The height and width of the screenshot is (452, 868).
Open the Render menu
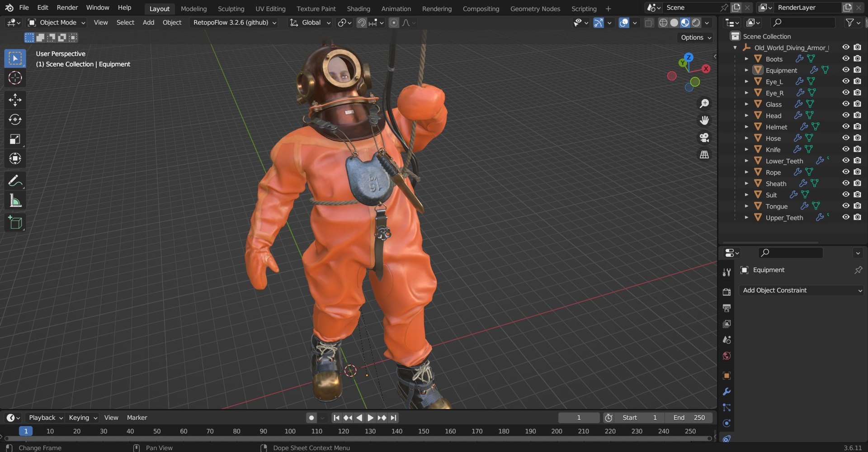(x=67, y=8)
